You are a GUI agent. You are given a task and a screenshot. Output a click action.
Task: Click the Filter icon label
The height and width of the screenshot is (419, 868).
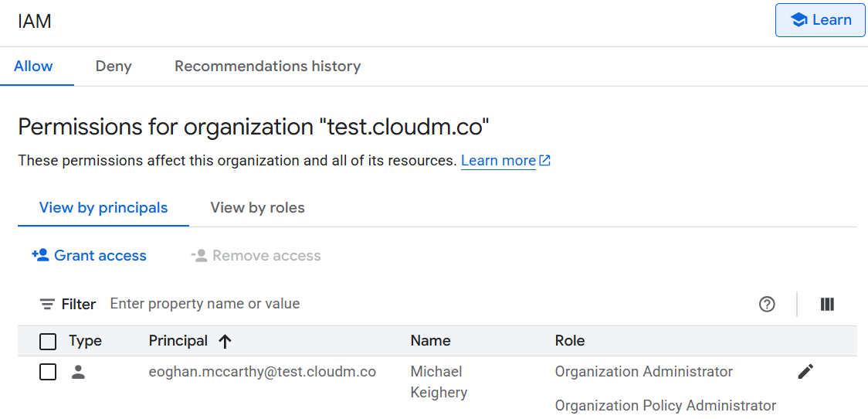[x=67, y=304]
